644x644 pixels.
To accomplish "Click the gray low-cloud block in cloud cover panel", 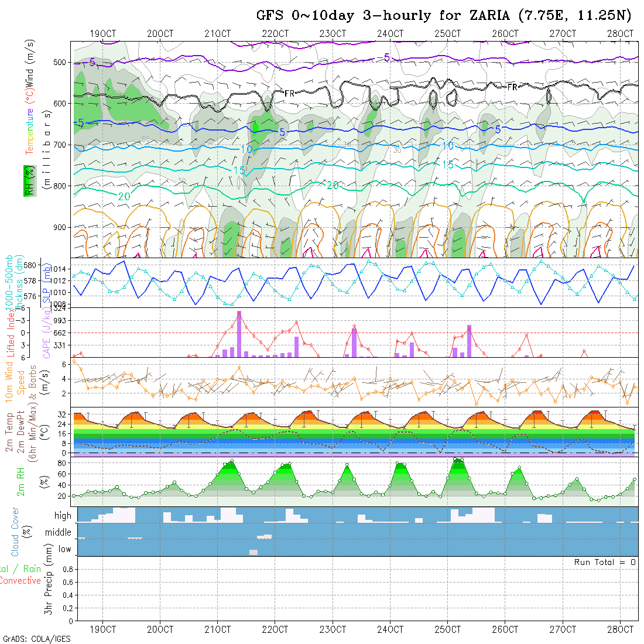I will tap(254, 552).
